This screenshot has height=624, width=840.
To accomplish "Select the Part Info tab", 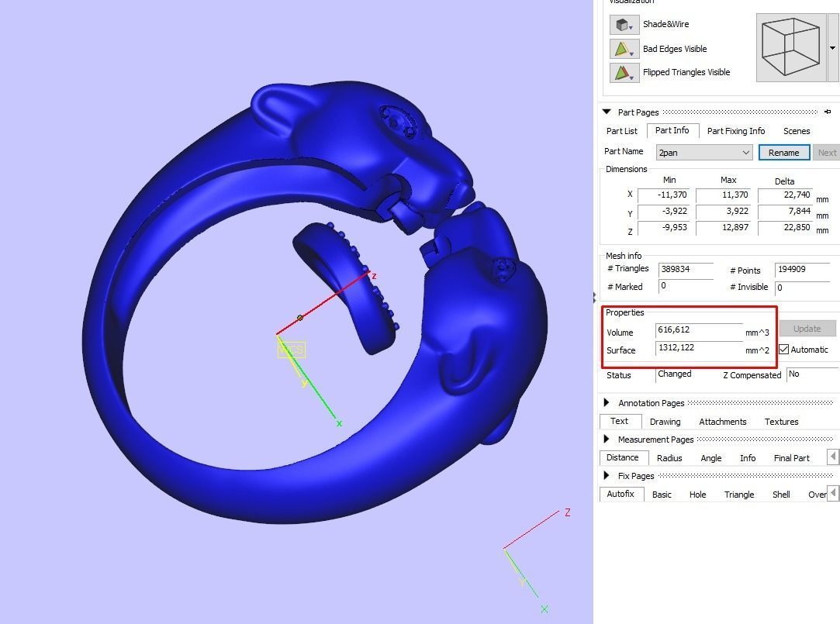I will tap(672, 130).
